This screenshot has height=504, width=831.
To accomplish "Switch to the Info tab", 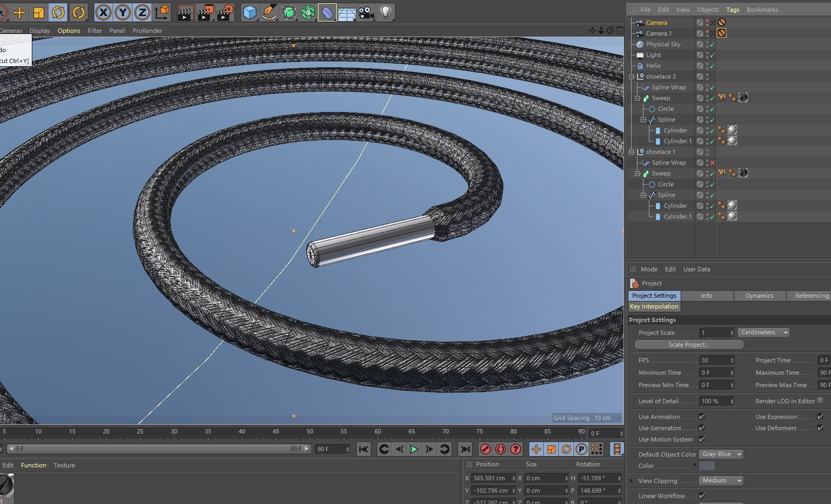I will click(707, 296).
